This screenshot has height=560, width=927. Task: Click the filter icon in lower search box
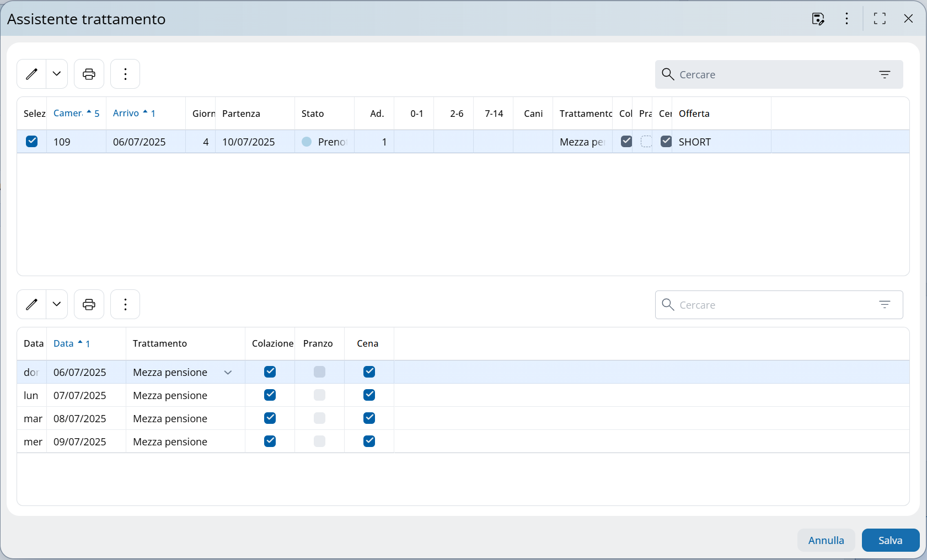885,305
